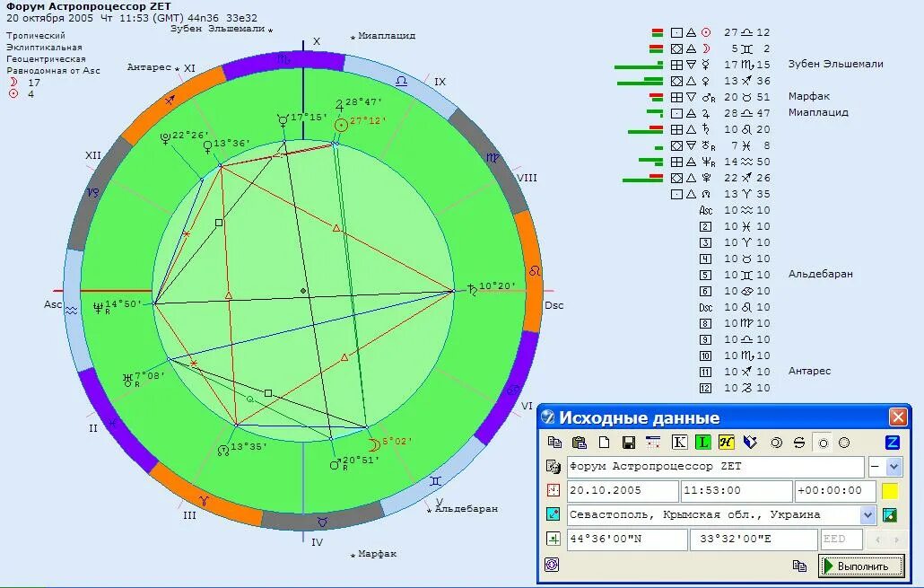The height and width of the screenshot is (588, 924).
Task: Click the Равнодомная от Asc house system text
Action: coord(53,71)
